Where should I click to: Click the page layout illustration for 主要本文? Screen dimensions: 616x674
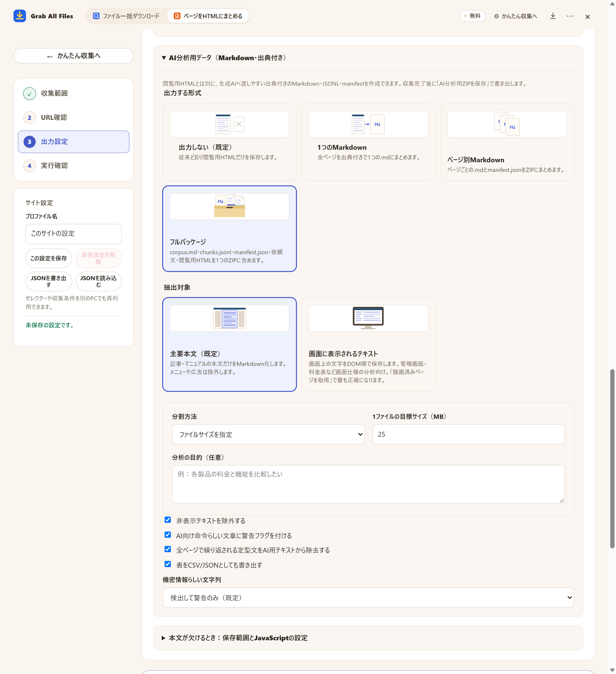(x=230, y=318)
